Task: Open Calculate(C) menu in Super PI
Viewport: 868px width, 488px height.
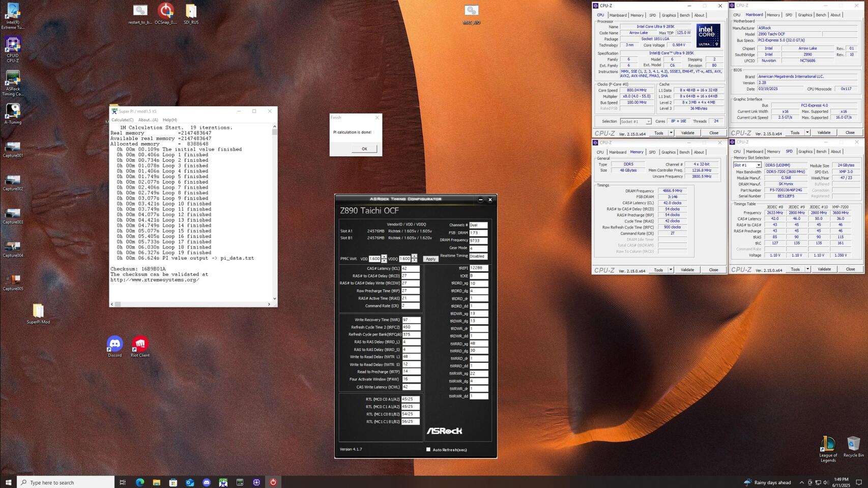Action: tap(122, 120)
